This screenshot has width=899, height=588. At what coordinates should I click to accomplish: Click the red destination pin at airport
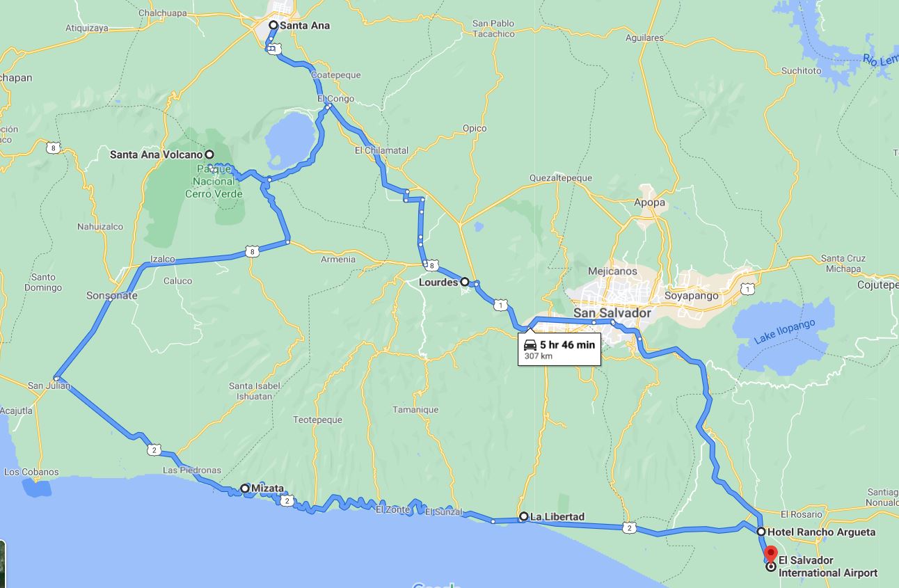click(x=770, y=555)
